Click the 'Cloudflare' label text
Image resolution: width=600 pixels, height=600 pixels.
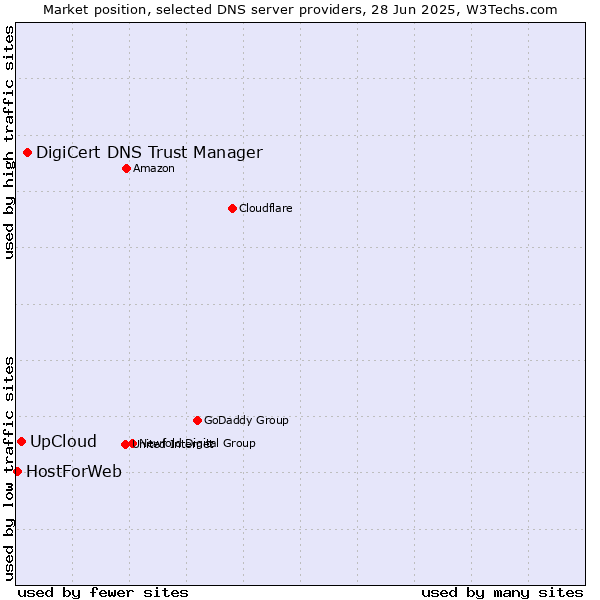click(266, 209)
